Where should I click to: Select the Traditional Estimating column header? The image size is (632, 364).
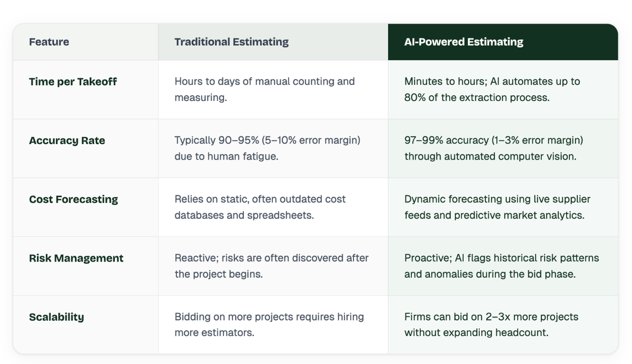232,42
